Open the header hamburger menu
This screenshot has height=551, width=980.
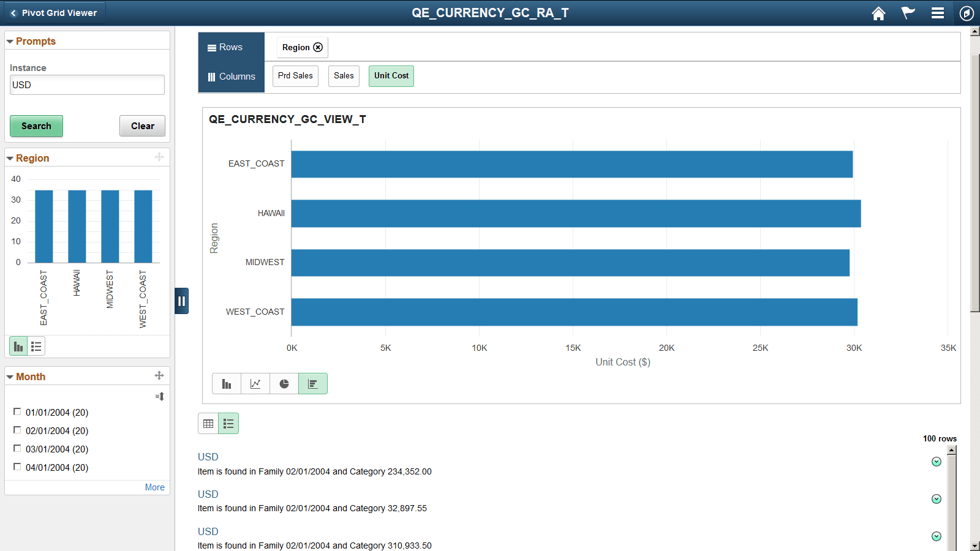point(938,13)
